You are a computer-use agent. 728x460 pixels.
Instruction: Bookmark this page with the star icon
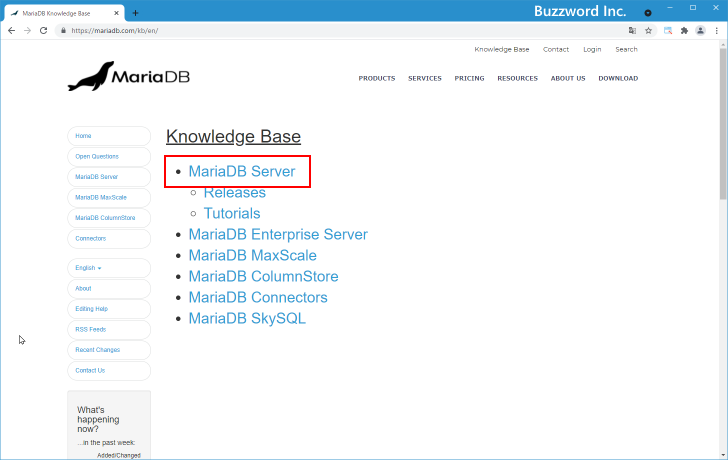649,31
